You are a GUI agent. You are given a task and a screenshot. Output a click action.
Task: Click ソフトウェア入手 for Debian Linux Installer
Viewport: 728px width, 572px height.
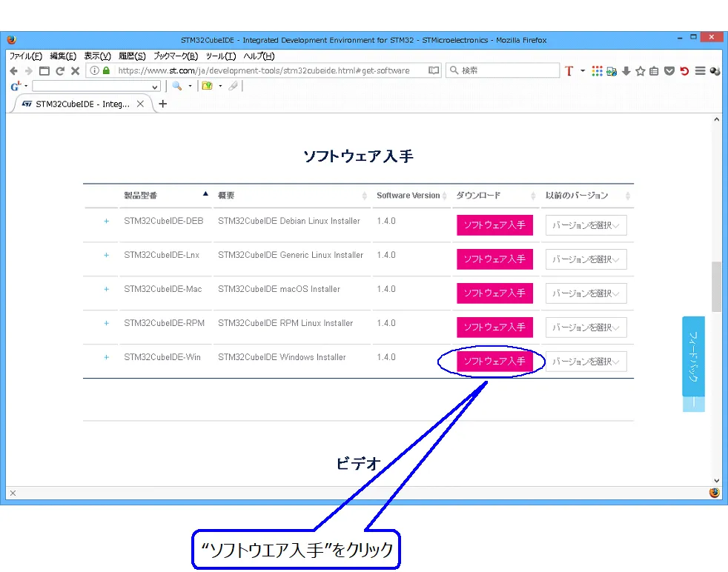click(494, 225)
